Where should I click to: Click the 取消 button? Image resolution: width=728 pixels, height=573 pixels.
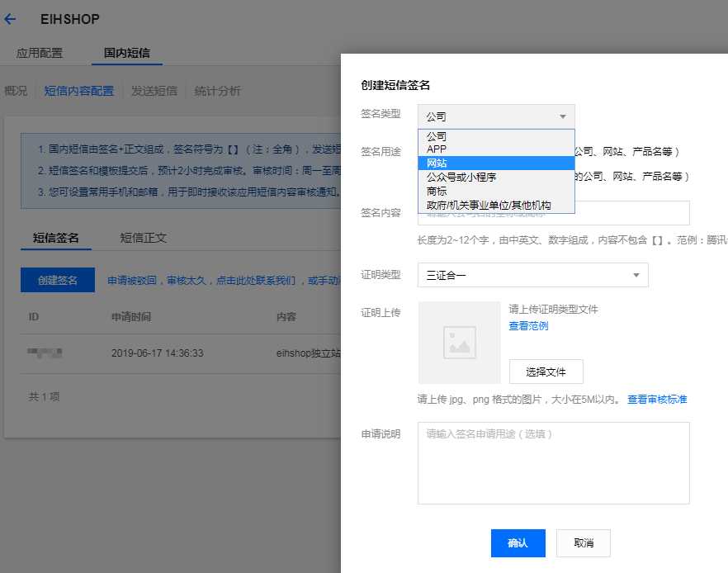point(583,542)
